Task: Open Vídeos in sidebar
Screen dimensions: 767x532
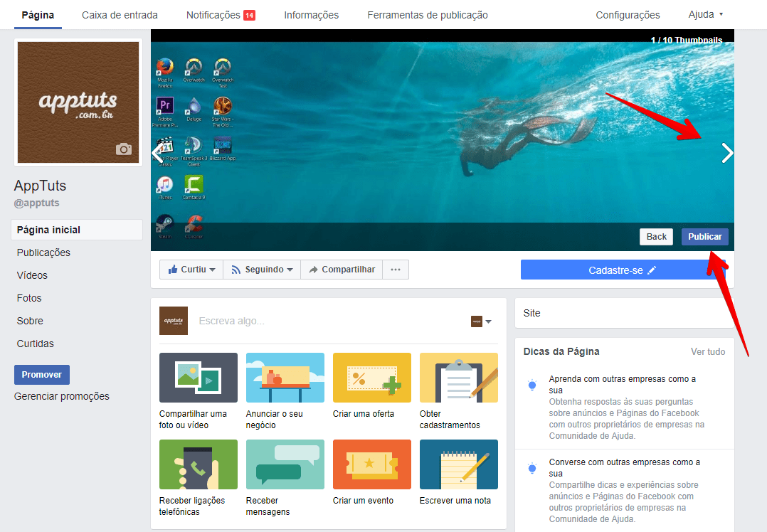Action: click(32, 275)
